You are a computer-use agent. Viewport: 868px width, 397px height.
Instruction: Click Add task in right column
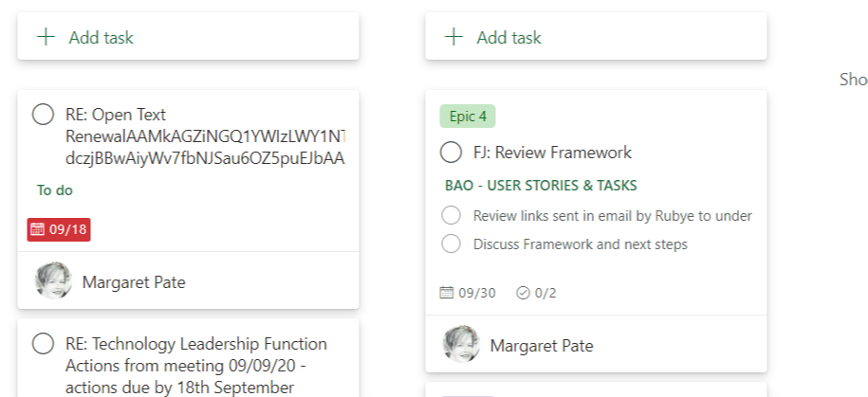(x=508, y=38)
